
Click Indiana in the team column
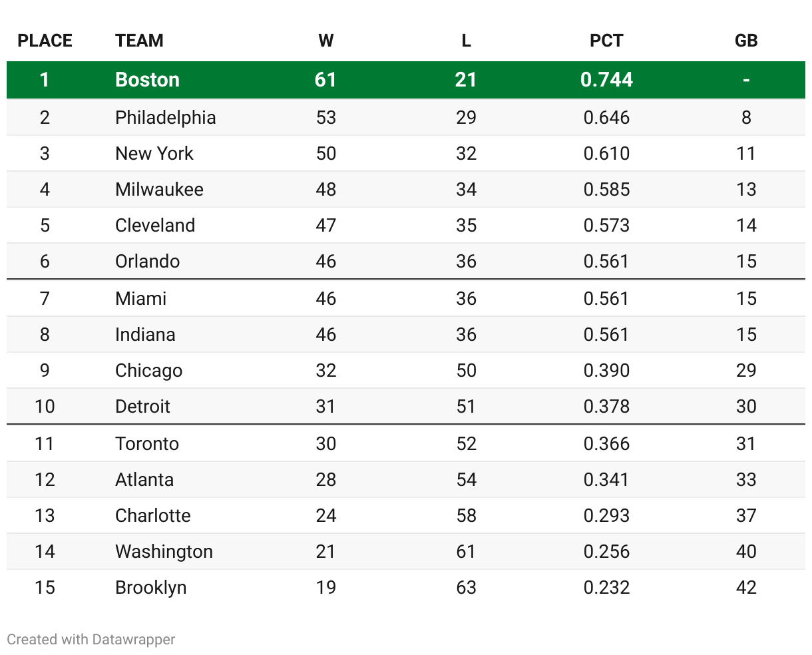point(145,334)
